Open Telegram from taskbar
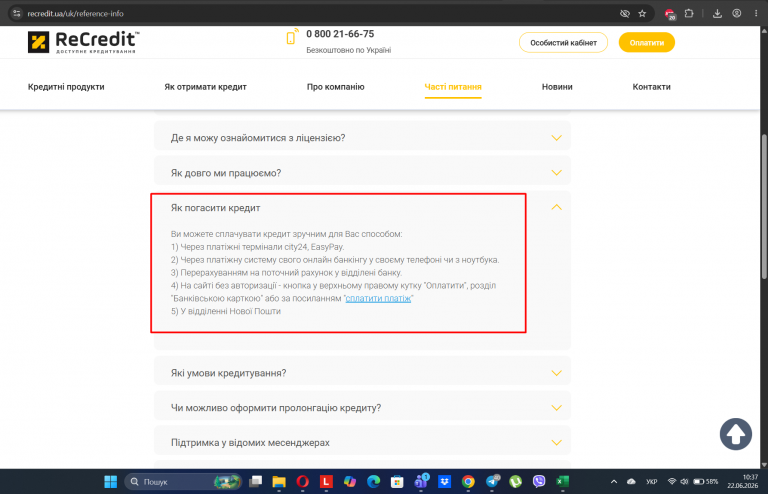Screen dimensions: 768x494 [492, 482]
